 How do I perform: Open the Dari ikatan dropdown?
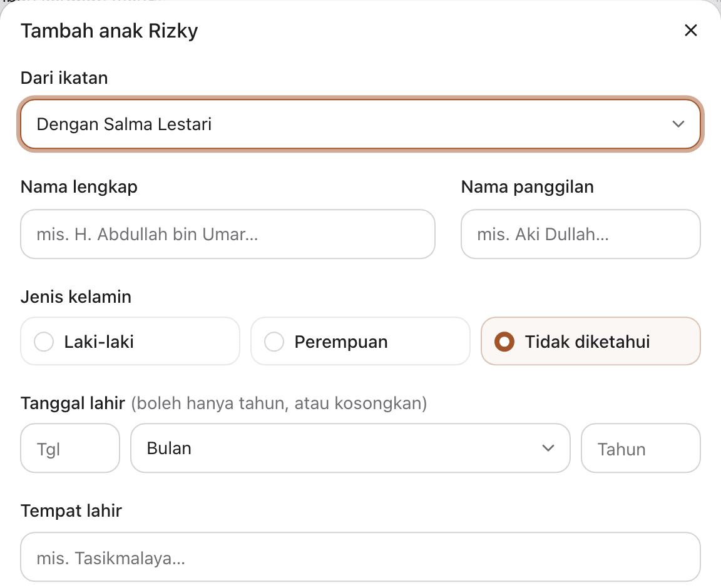(360, 124)
